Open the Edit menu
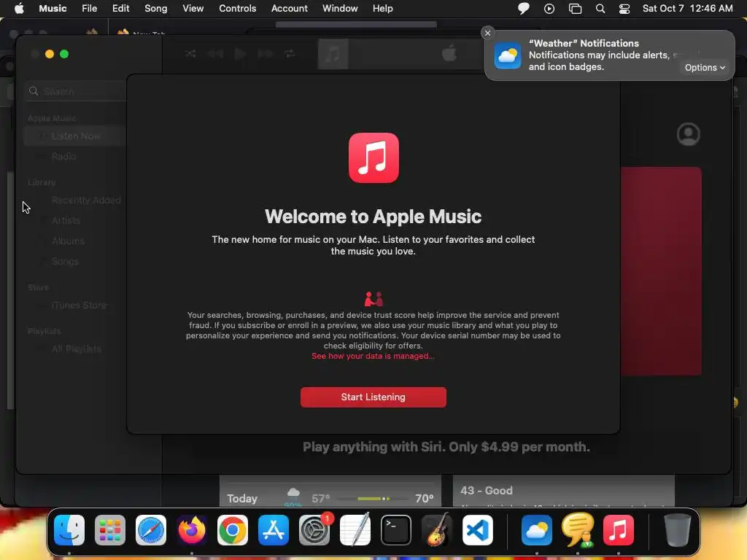747x560 pixels. [x=120, y=8]
